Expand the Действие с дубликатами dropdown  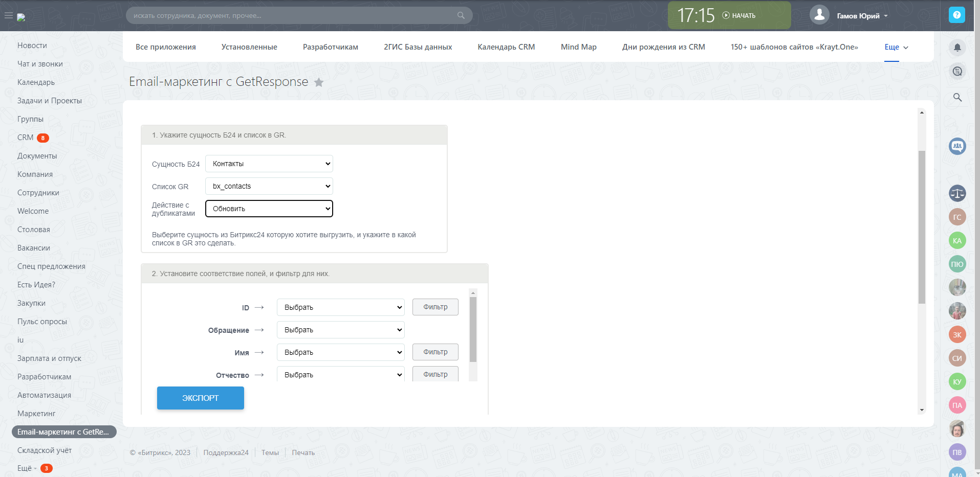[x=269, y=209]
